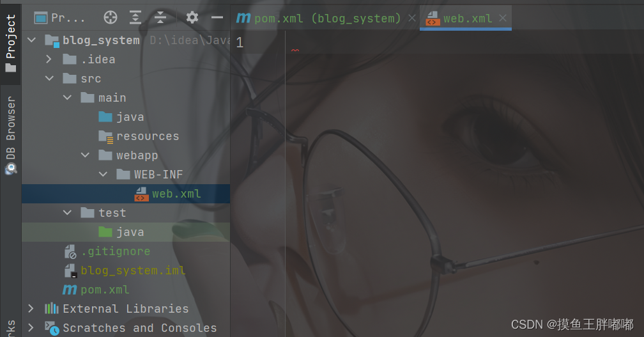Click the webapp folder label
Viewport: 644px width, 337px height.
(x=137, y=155)
